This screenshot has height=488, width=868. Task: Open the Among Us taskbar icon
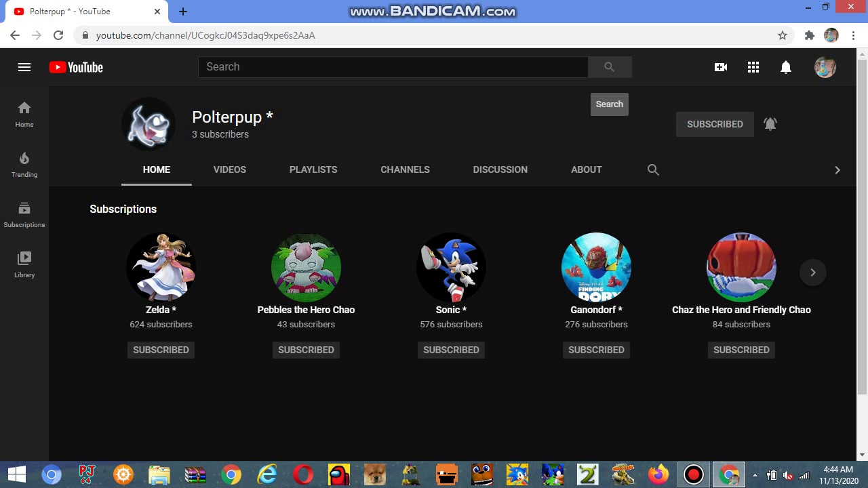pyautogui.click(x=338, y=474)
